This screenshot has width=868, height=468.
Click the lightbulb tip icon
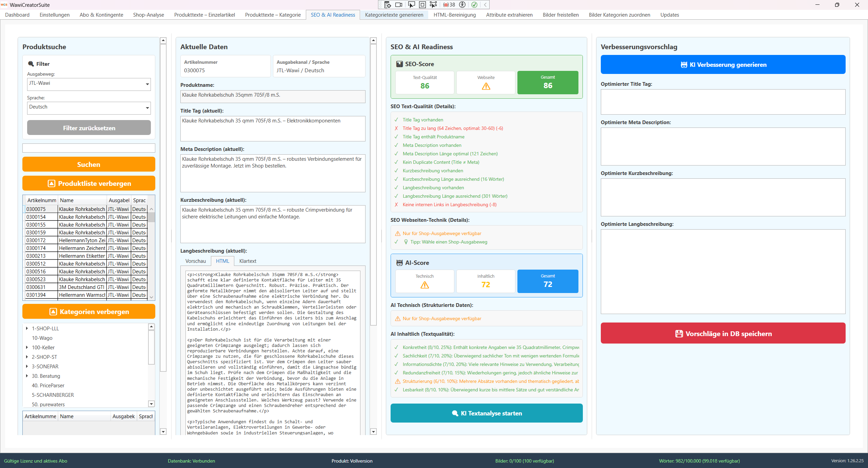click(406, 242)
